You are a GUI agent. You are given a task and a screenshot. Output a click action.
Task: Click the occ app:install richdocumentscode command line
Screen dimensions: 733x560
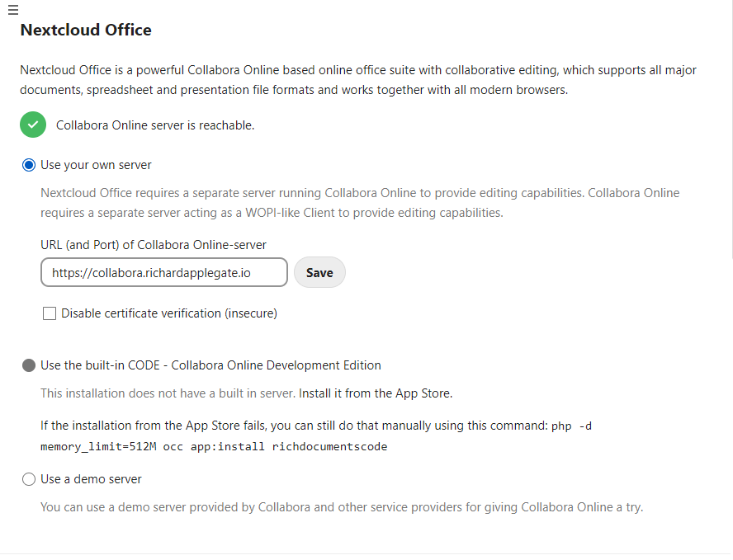point(213,447)
